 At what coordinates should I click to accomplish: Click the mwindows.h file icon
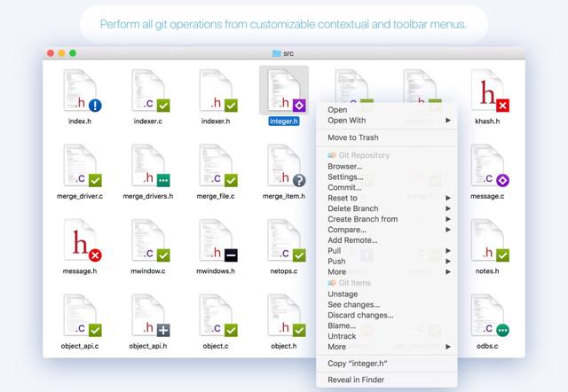(216, 242)
